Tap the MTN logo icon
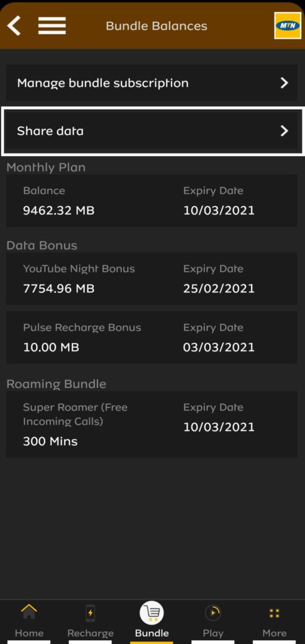The width and height of the screenshot is (305, 644). tap(288, 25)
